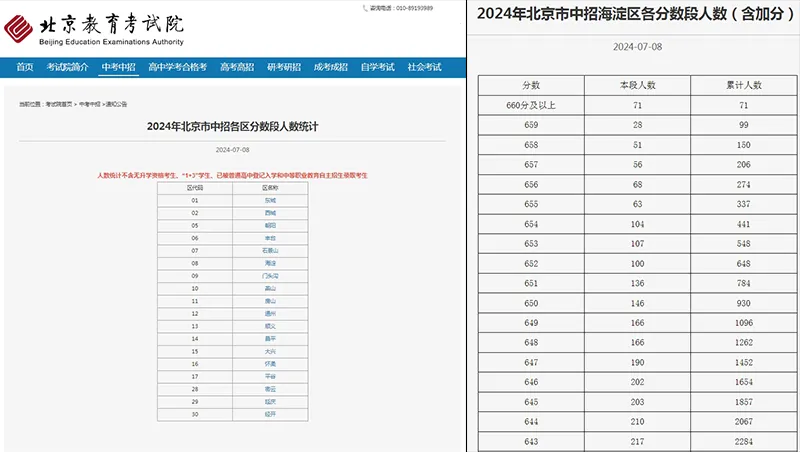This screenshot has width=800, height=452.
Task: Click the 区代码 column header
Action: coord(195,188)
